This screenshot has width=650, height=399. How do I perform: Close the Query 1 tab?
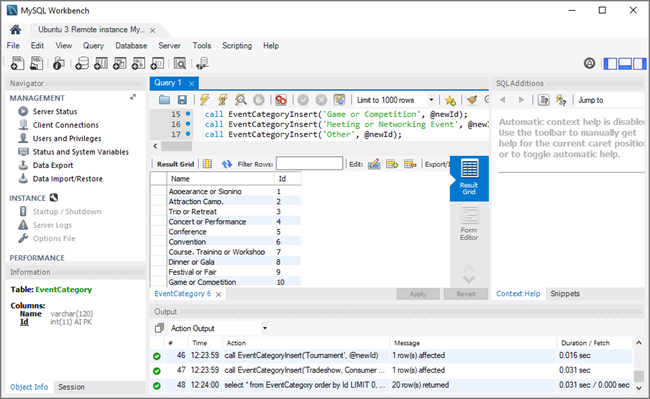click(192, 83)
